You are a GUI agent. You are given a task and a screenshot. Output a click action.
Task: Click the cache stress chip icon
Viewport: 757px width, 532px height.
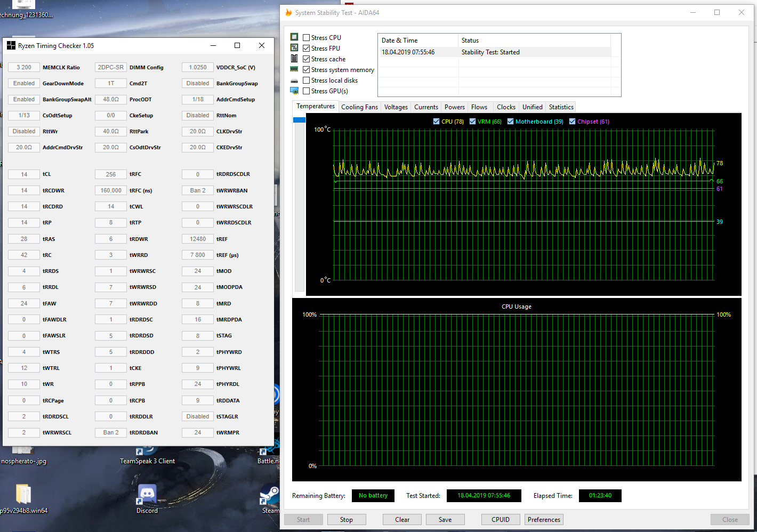294,59
